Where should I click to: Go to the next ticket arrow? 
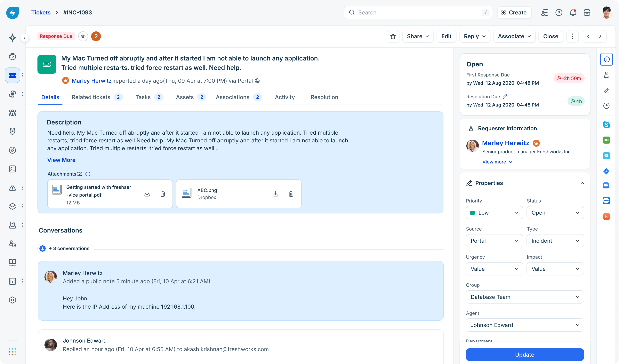[600, 36]
